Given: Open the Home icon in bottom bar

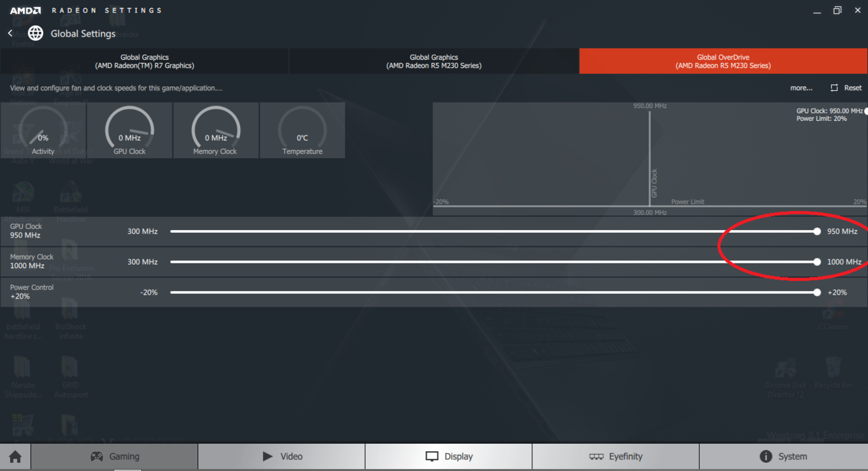Looking at the screenshot, I should tap(15, 457).
